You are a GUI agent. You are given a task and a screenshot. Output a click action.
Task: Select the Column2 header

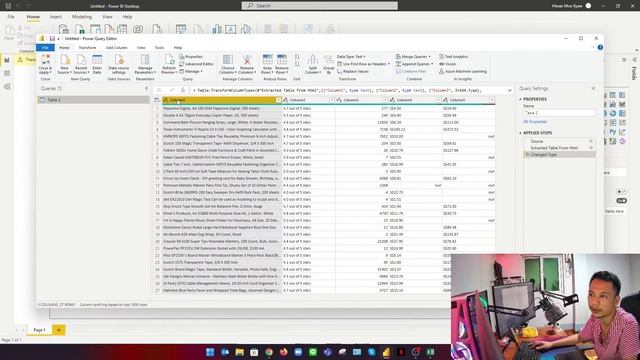pyautogui.click(x=309, y=100)
